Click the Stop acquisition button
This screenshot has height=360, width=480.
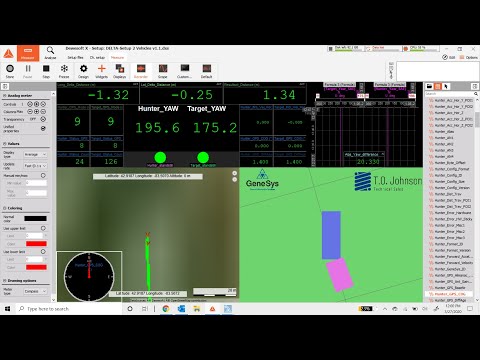tap(46, 71)
